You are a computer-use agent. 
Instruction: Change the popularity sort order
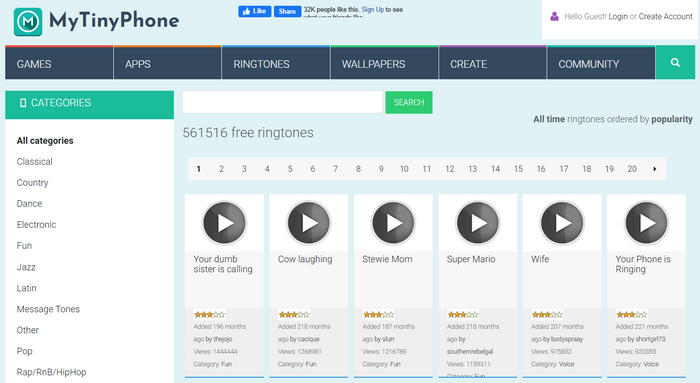coord(671,119)
